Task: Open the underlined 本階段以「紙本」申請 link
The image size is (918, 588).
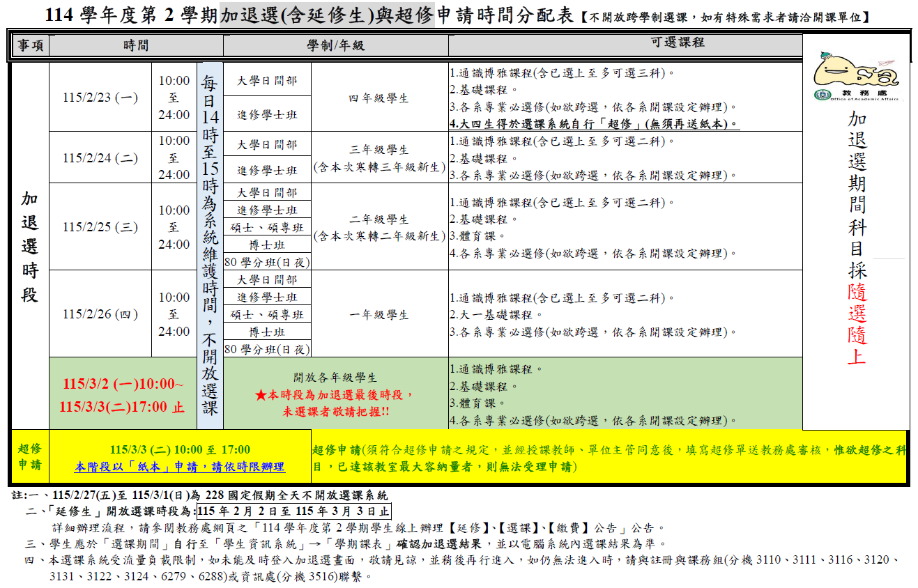Action: [180, 467]
